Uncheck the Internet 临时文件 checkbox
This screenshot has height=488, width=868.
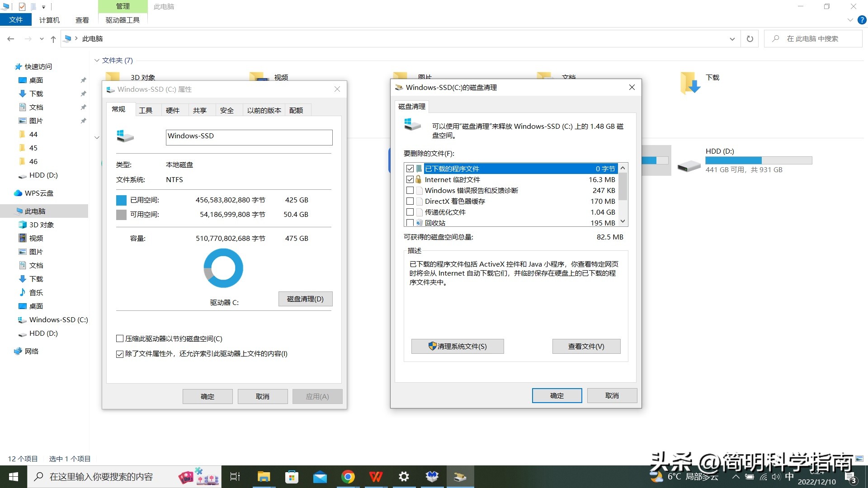[410, 179]
